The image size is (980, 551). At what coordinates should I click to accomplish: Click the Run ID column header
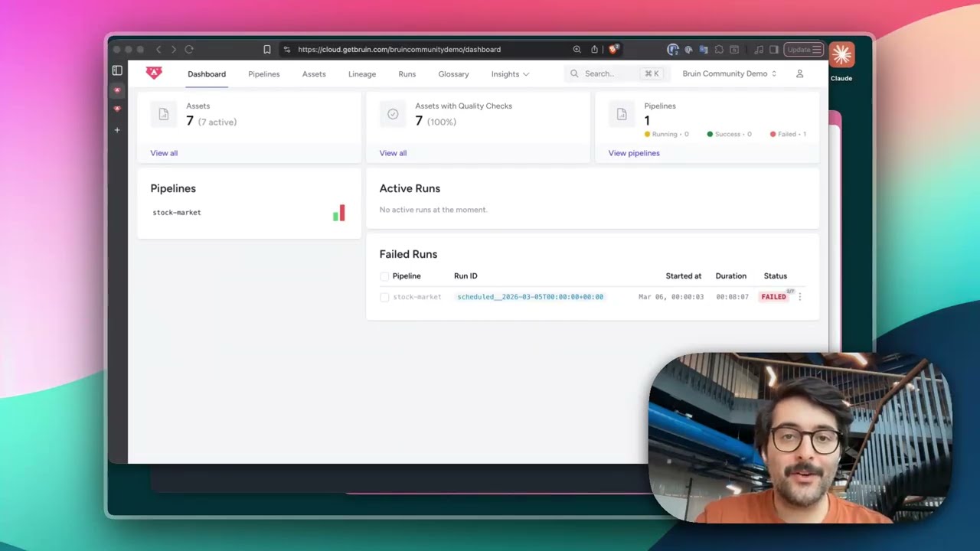tap(465, 276)
